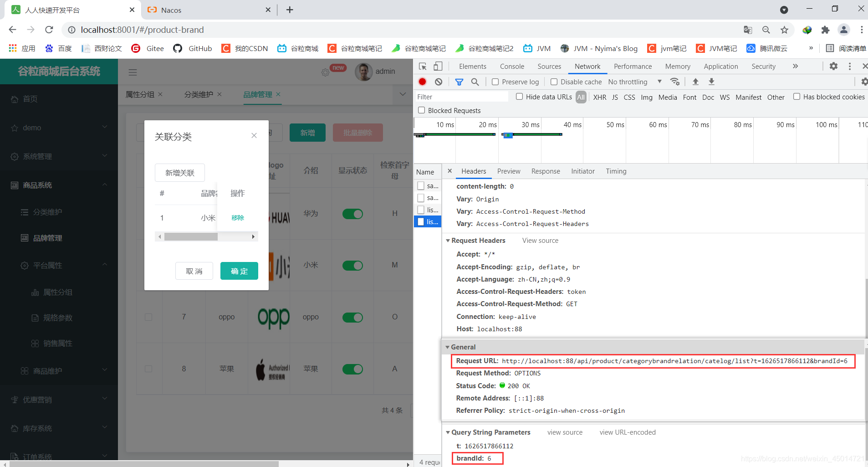Screen dimensions: 868x467
Task: Check Has blocked cookies
Action: pos(797,97)
